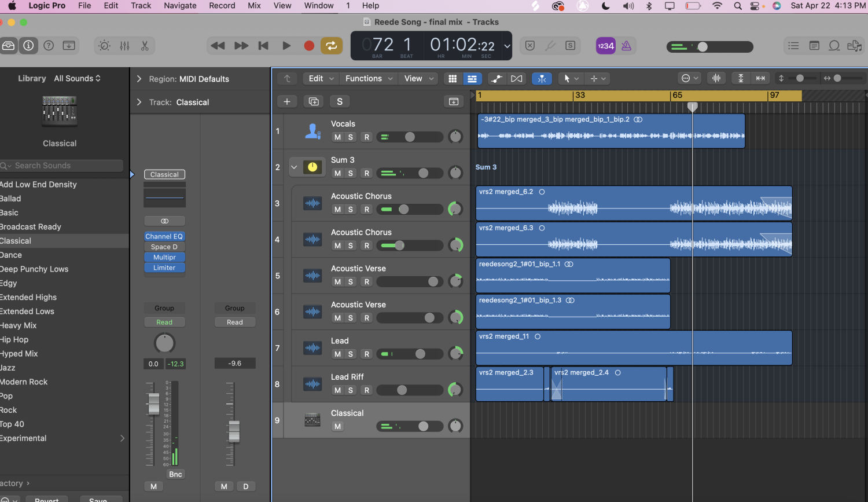Image resolution: width=868 pixels, height=502 pixels.
Task: Open the Navigate menu
Action: point(180,6)
